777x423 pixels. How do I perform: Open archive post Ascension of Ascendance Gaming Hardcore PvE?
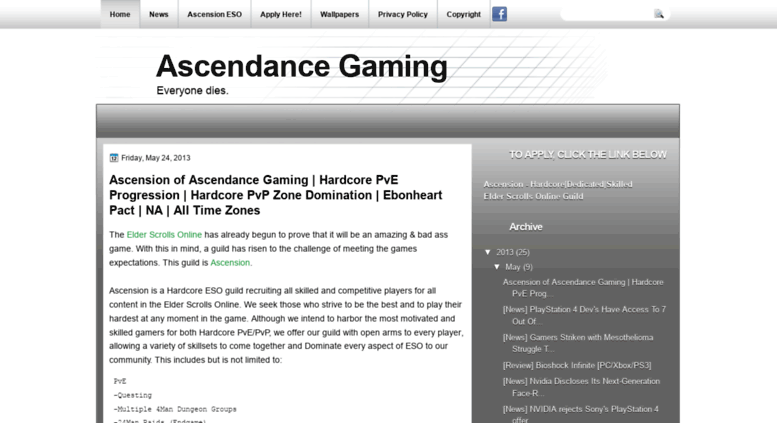(583, 288)
